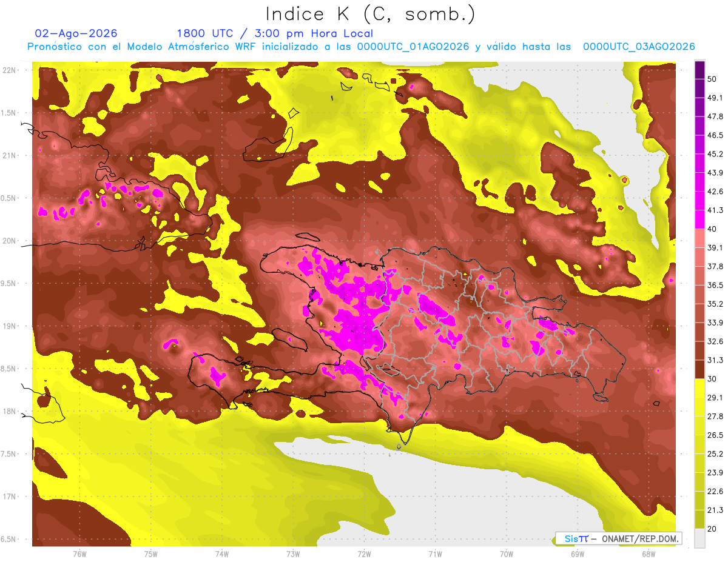
Task: Click the latitude label "22N"
Action: coord(8,70)
